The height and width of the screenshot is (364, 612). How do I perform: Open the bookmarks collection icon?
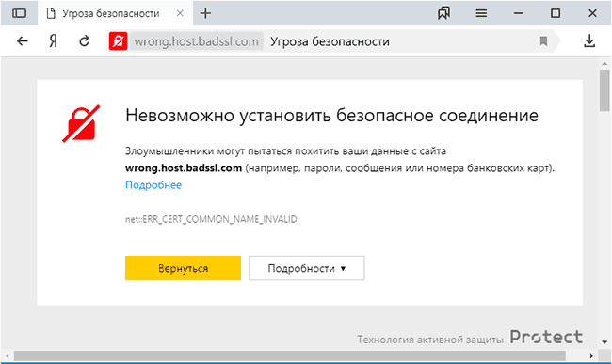click(443, 13)
